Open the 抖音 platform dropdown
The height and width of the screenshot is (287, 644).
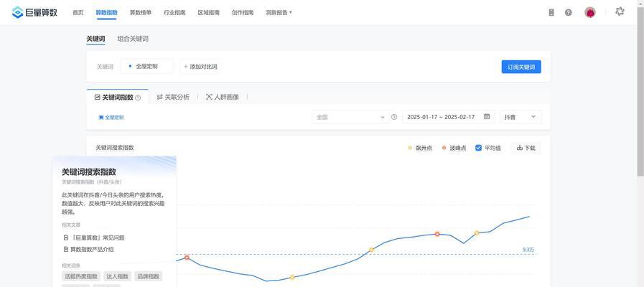[521, 117]
